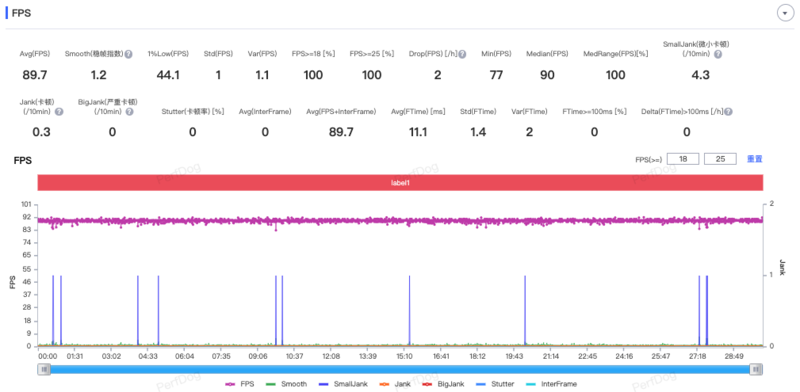Toggle Jank series legend entry

[x=396, y=384]
